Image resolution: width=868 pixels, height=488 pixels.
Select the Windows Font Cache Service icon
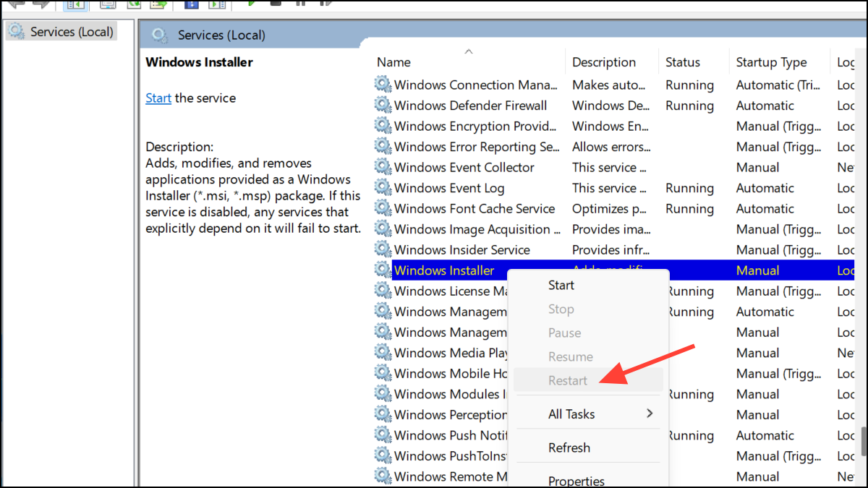tap(382, 208)
